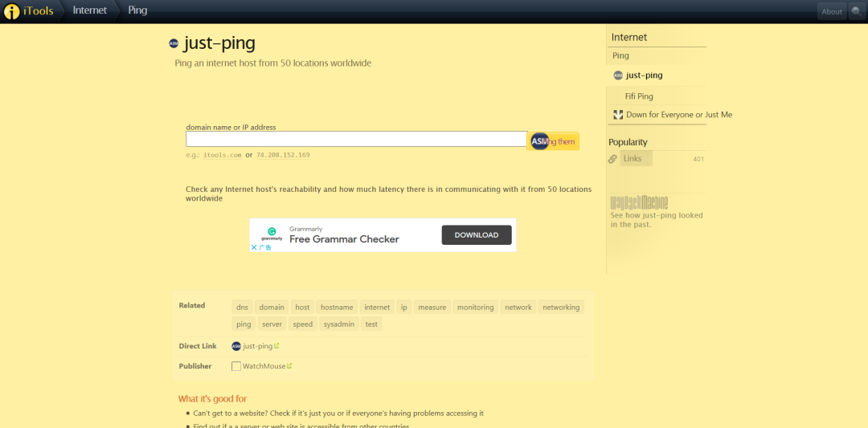
Task: Close the ad using the X icon
Action: coord(254,247)
